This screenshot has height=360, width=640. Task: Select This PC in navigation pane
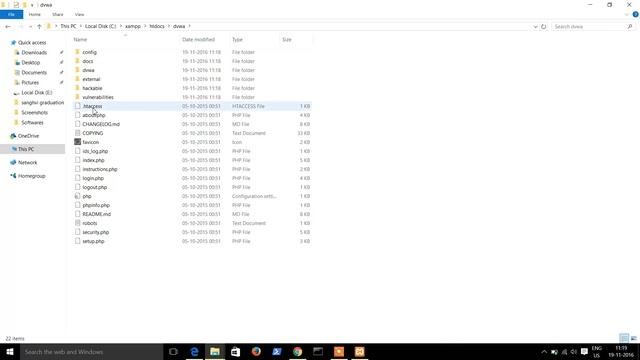(x=26, y=149)
